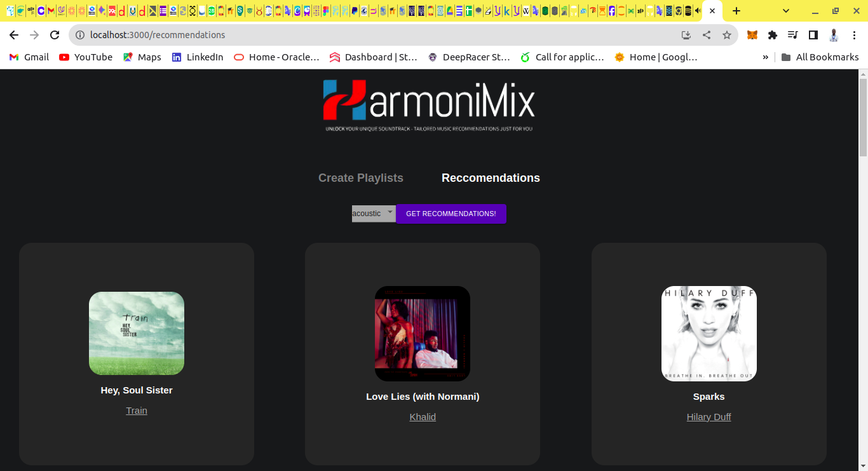Open the media control icon

click(x=792, y=35)
